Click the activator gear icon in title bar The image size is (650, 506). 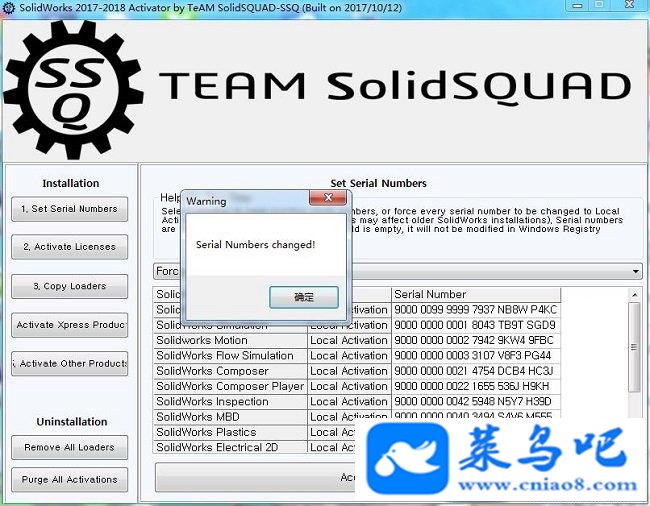pyautogui.click(x=8, y=7)
